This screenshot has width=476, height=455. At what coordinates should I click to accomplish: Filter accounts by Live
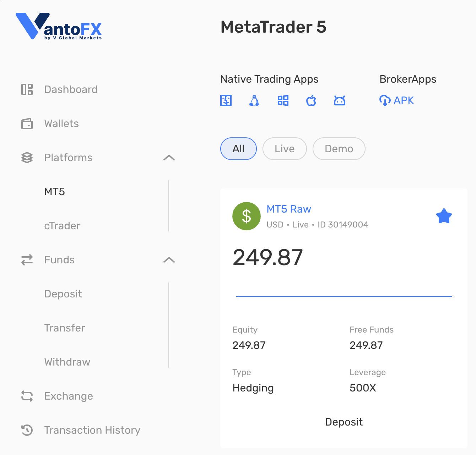point(285,149)
